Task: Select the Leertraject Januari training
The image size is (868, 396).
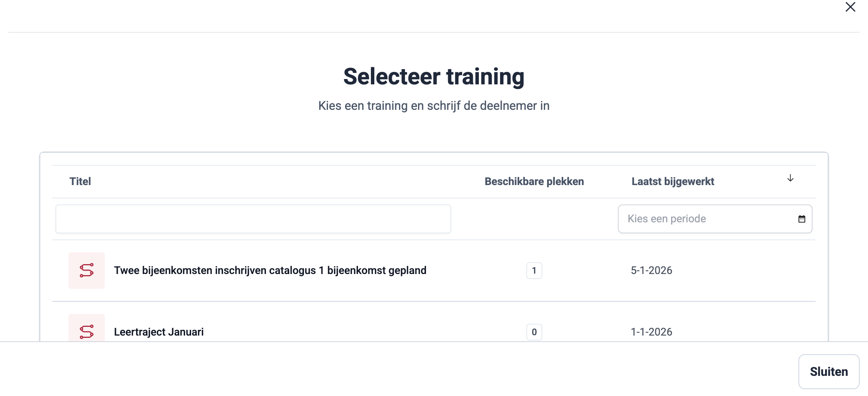Action: [159, 332]
